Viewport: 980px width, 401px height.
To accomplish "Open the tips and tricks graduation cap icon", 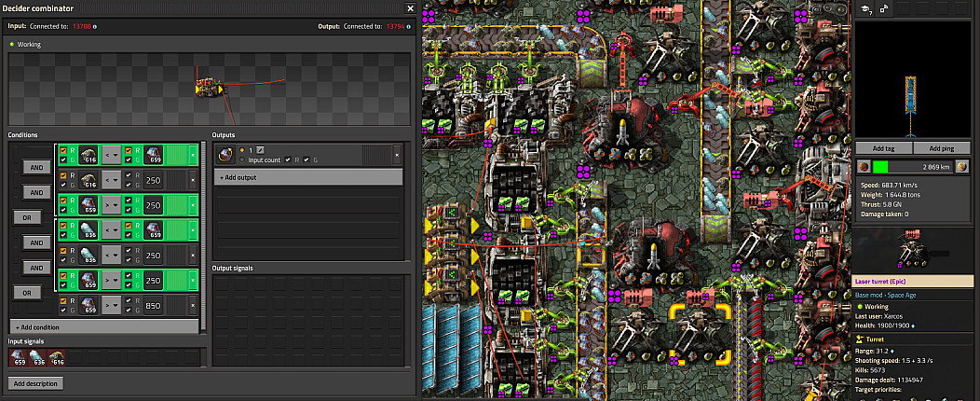I will [864, 9].
